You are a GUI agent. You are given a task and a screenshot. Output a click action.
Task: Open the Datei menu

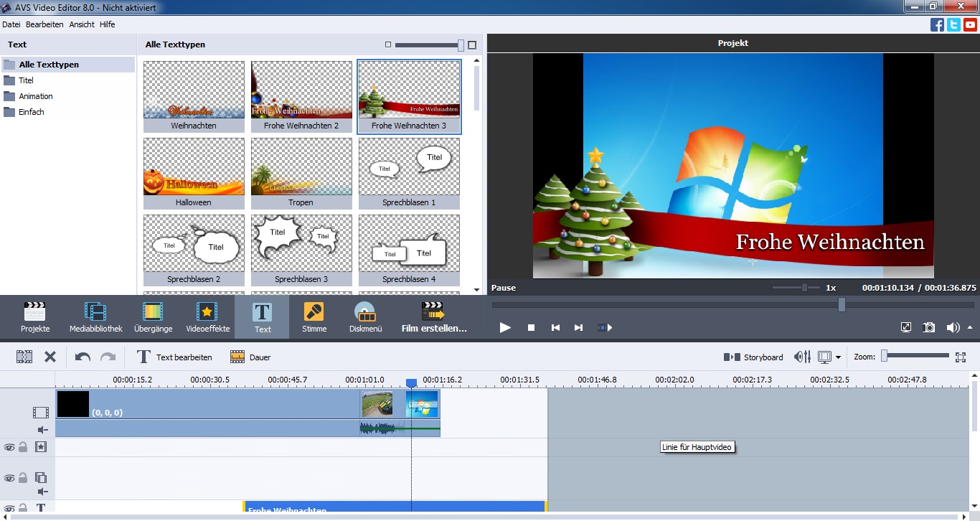[11, 24]
